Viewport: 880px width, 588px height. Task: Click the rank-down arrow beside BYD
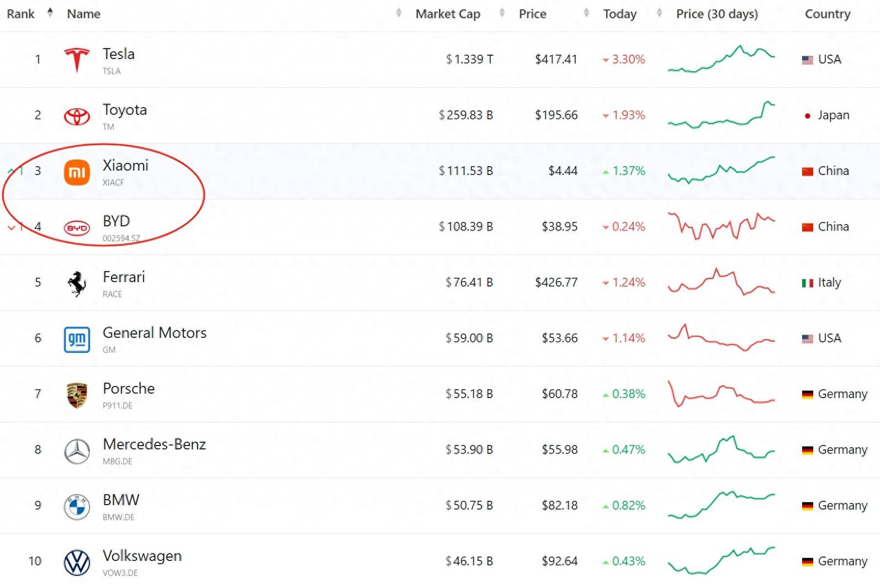pyautogui.click(x=11, y=227)
